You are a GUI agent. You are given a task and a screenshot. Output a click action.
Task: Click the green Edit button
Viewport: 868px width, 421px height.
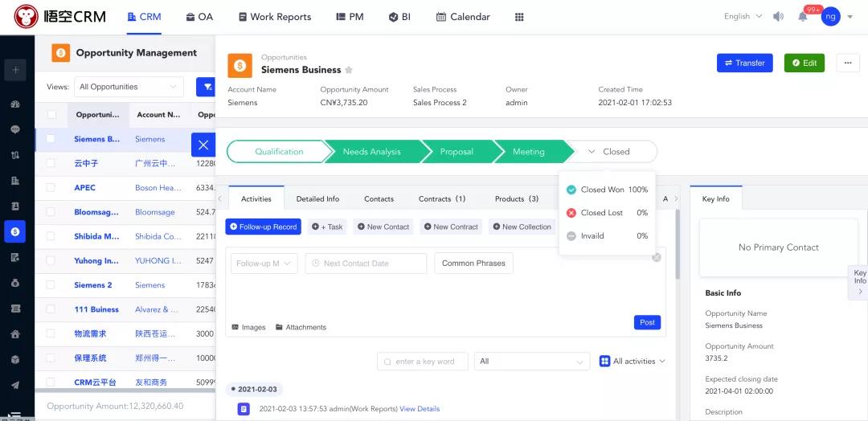pos(805,63)
